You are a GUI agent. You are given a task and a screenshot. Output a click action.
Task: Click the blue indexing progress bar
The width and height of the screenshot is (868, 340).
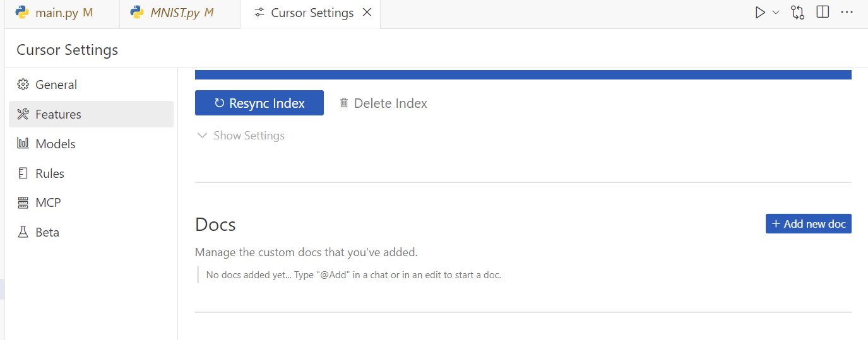(523, 75)
